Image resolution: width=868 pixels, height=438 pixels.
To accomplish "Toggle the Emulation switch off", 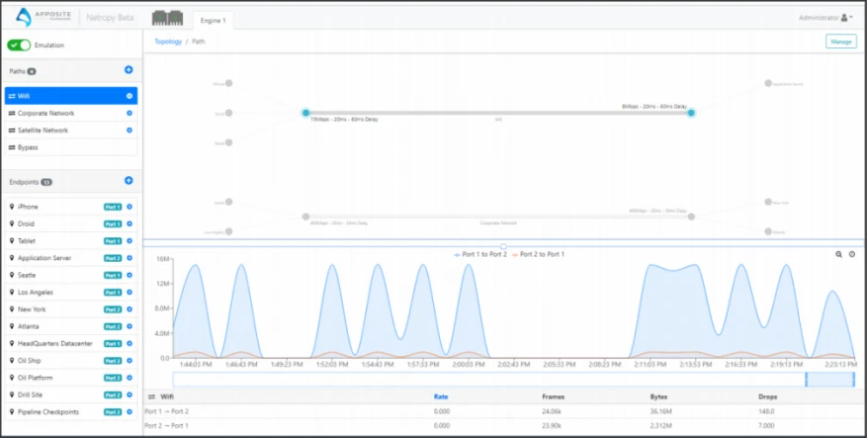I will click(19, 45).
